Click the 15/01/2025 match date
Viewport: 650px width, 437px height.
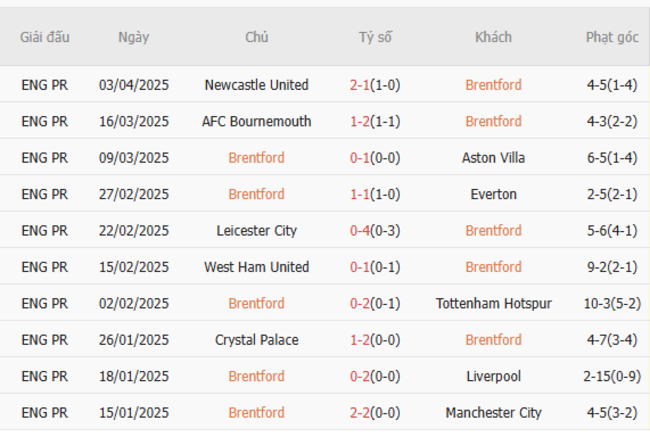[134, 412]
